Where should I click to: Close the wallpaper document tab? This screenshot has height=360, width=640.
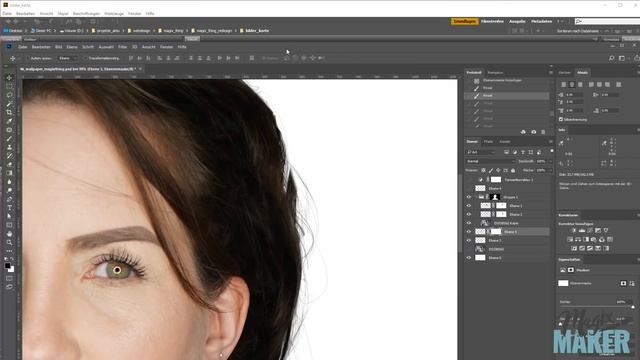coord(140,69)
